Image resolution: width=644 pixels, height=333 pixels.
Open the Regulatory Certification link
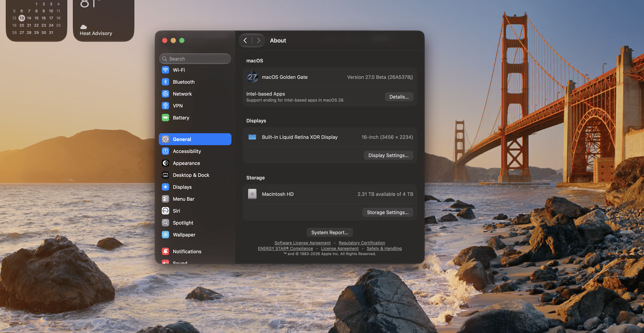[362, 243]
